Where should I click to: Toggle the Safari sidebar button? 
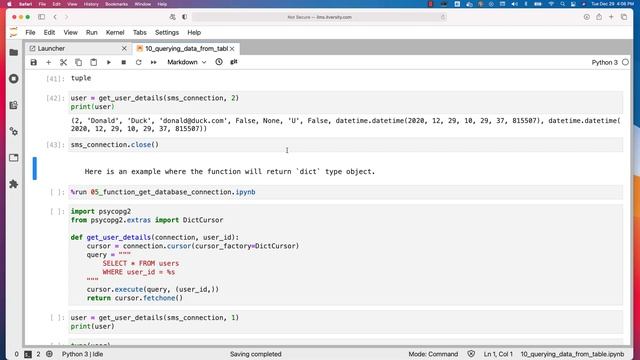(41, 17)
